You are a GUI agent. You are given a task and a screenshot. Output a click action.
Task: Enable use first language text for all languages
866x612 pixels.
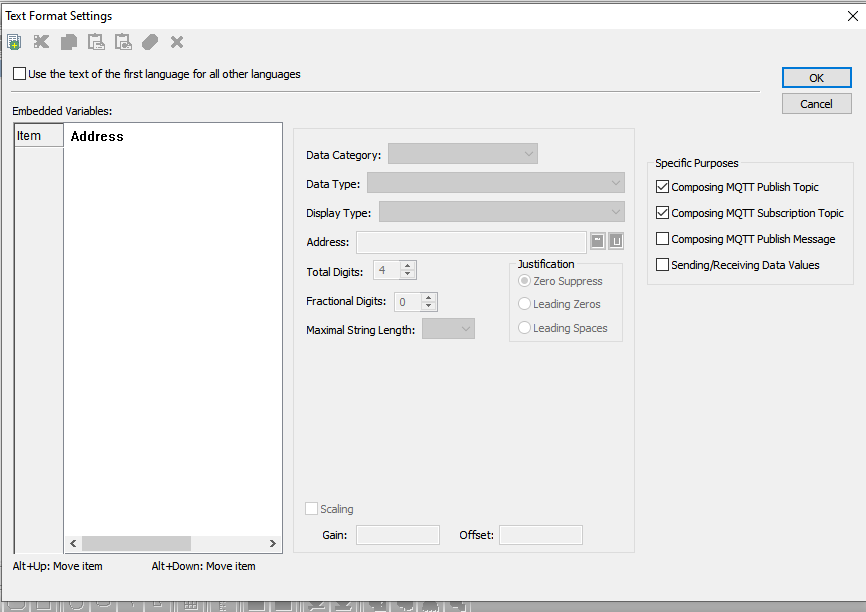click(19, 73)
